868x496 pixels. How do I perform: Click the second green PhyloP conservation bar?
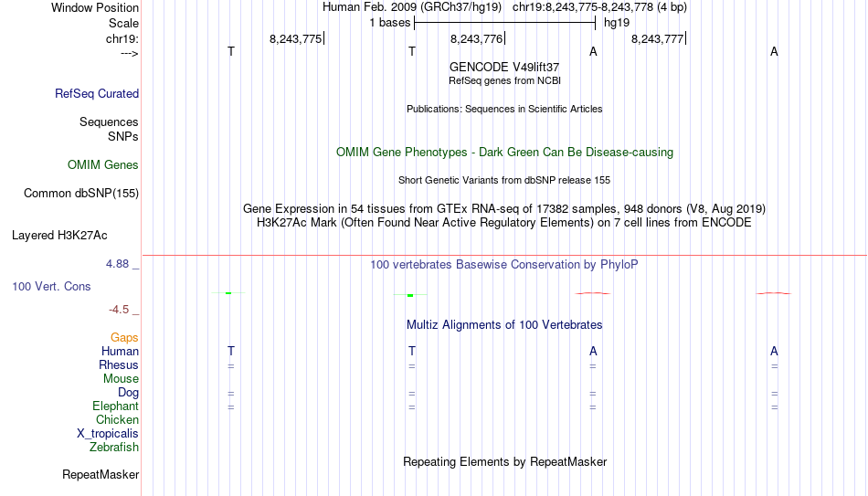coord(410,295)
